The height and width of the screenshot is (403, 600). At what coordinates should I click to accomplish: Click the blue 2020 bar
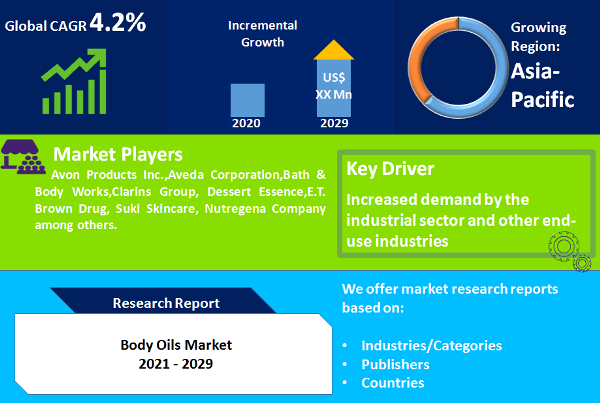pyautogui.click(x=248, y=100)
